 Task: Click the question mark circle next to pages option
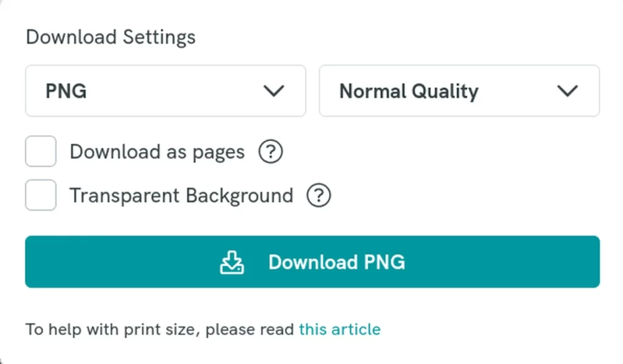(x=271, y=152)
